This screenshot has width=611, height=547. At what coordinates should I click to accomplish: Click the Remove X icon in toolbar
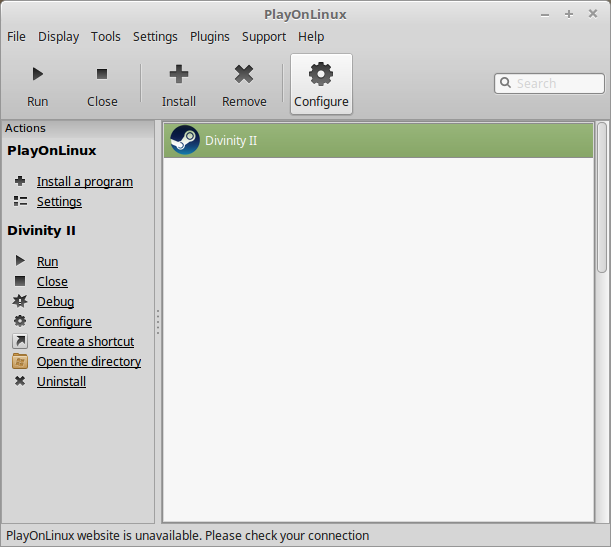244,74
